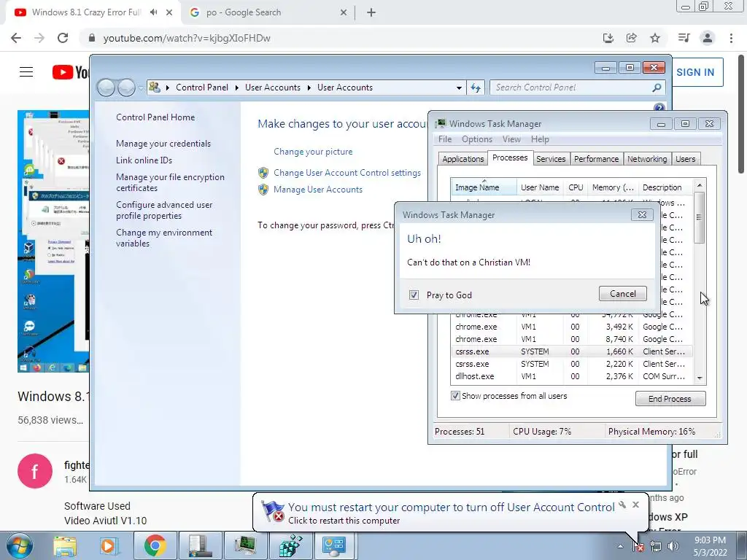Viewport: 747px width, 560px height.
Task: Switch to the Services tab
Action: point(551,159)
